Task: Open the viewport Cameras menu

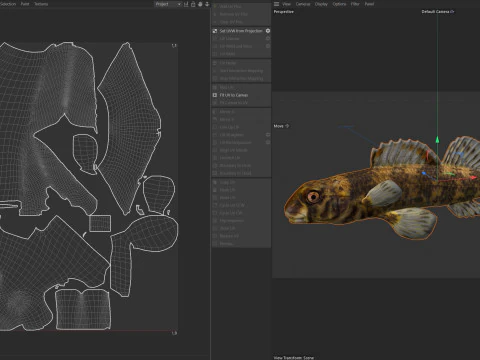Action: (x=303, y=4)
